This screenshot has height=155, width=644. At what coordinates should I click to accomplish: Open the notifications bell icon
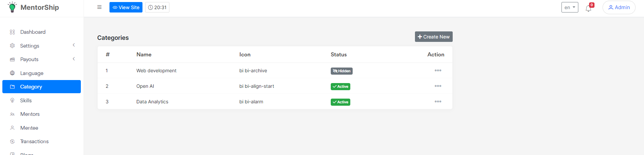click(x=588, y=8)
